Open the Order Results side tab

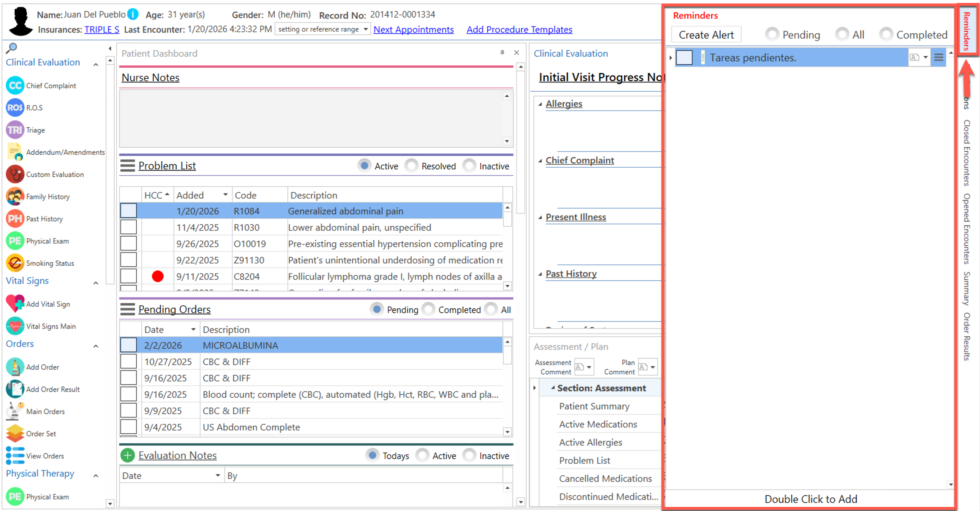click(967, 336)
